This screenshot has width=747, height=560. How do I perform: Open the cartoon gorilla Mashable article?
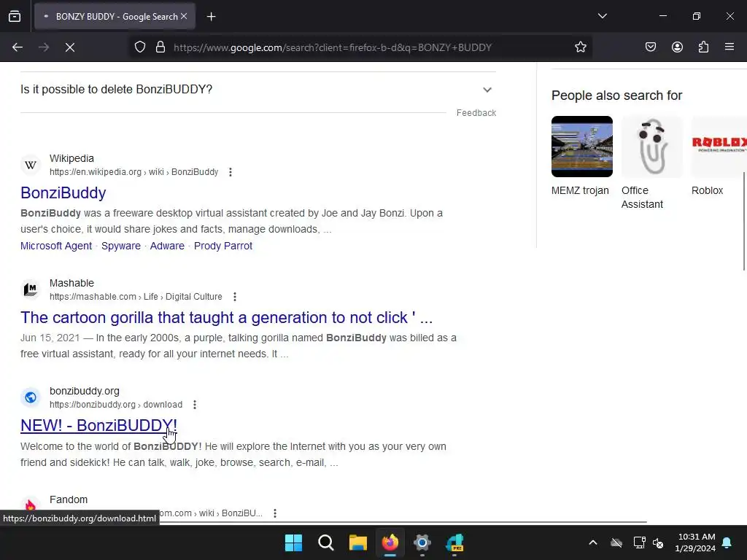226,318
